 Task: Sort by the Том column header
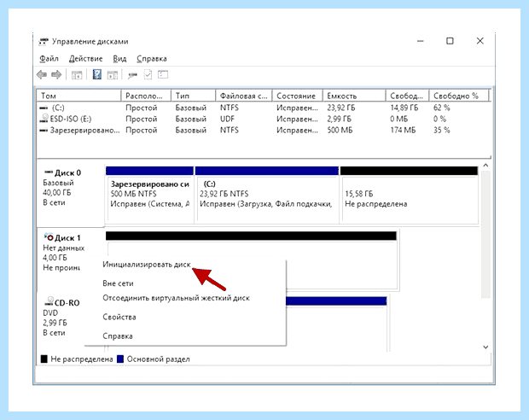(x=78, y=96)
